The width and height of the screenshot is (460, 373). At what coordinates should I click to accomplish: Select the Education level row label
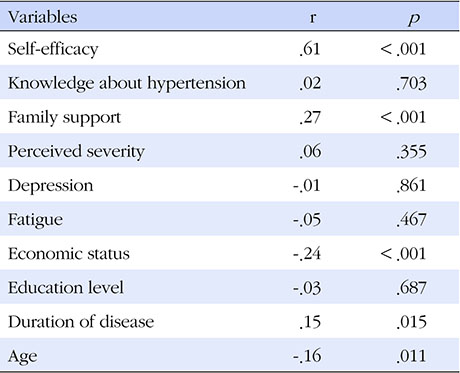tap(66, 288)
